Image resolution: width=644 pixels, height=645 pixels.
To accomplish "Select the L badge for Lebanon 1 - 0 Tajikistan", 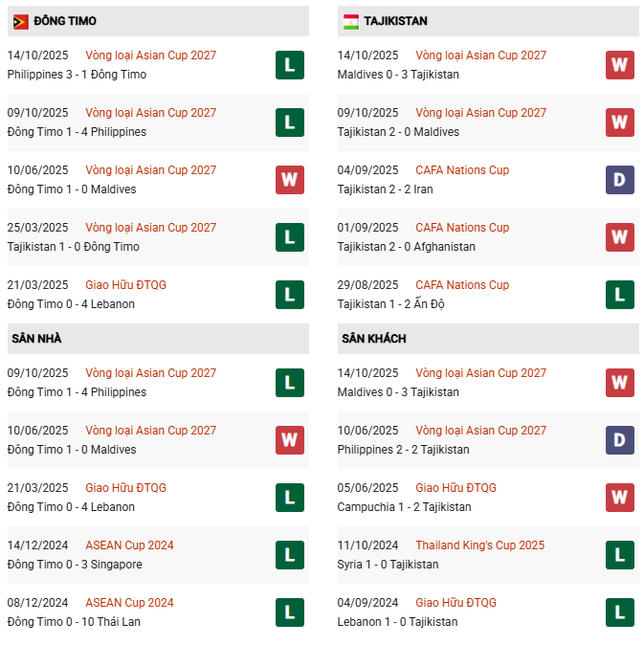I will (619, 612).
